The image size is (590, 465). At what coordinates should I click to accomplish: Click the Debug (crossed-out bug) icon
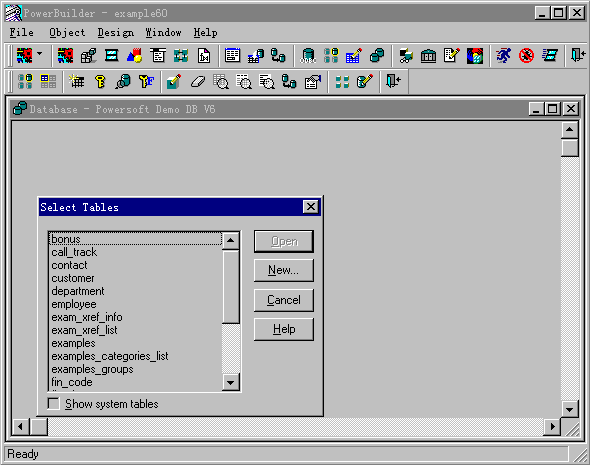[x=526, y=56]
